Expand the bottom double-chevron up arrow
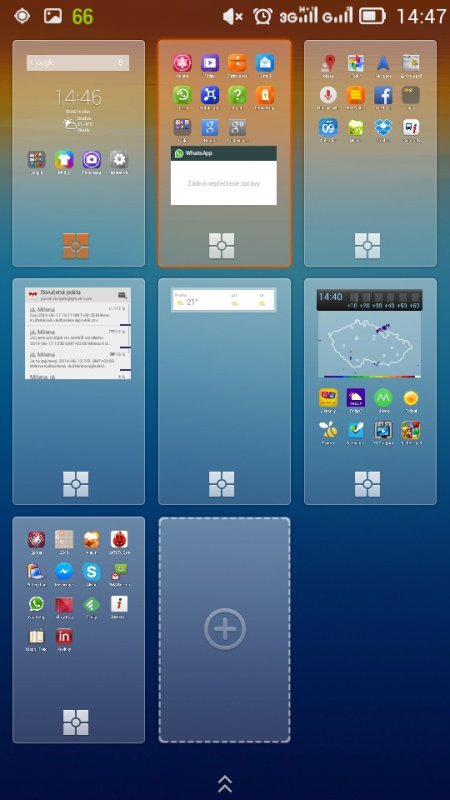 [224, 783]
